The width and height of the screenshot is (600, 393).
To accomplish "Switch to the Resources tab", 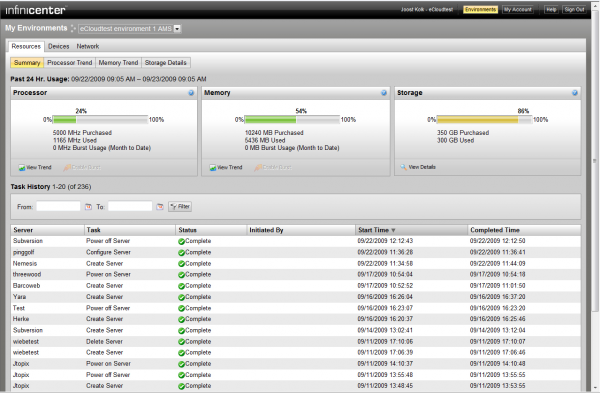I will coord(26,46).
